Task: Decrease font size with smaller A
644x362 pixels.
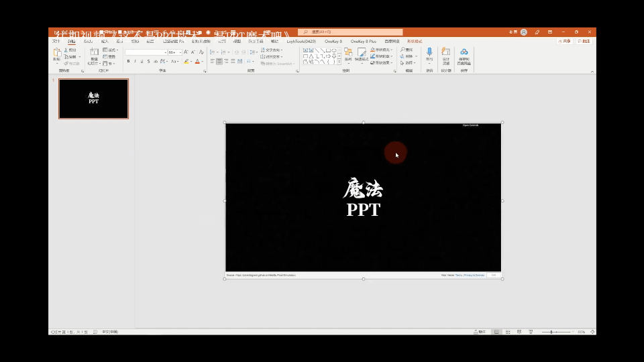Action: 193,52
